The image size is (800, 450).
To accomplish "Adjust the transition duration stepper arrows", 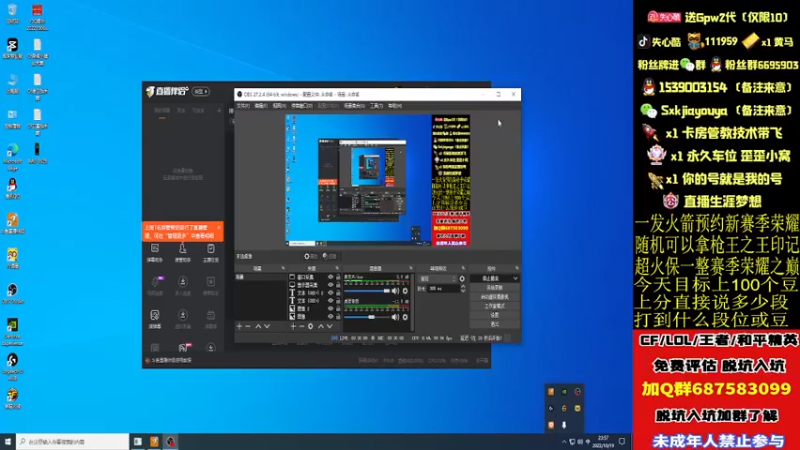I will coord(463,288).
